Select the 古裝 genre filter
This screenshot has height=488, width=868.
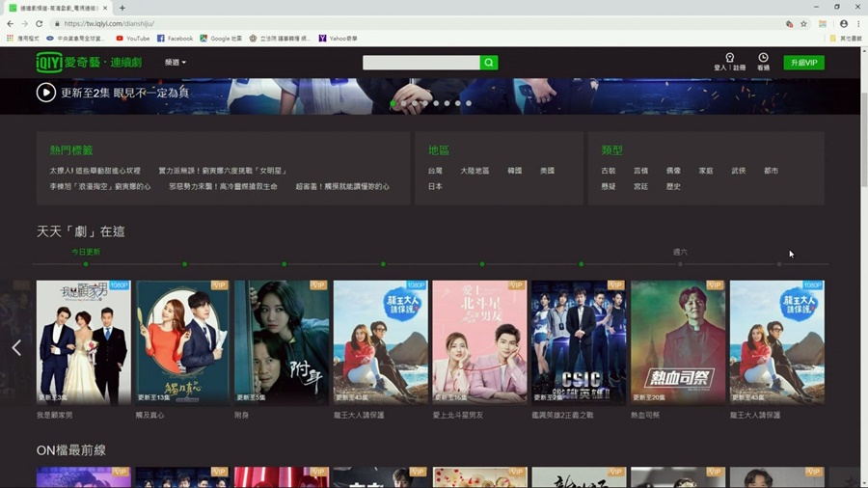click(609, 171)
